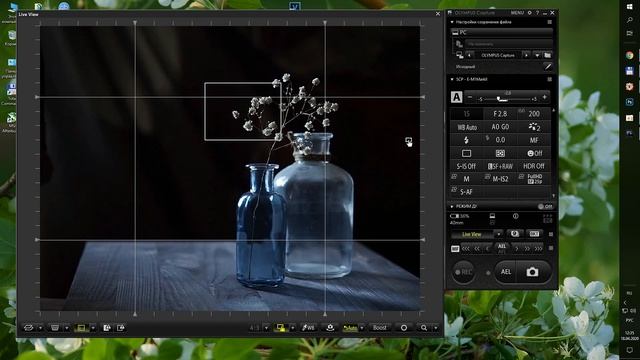Select PC as save destination
The image size is (640, 360).
coord(501,32)
